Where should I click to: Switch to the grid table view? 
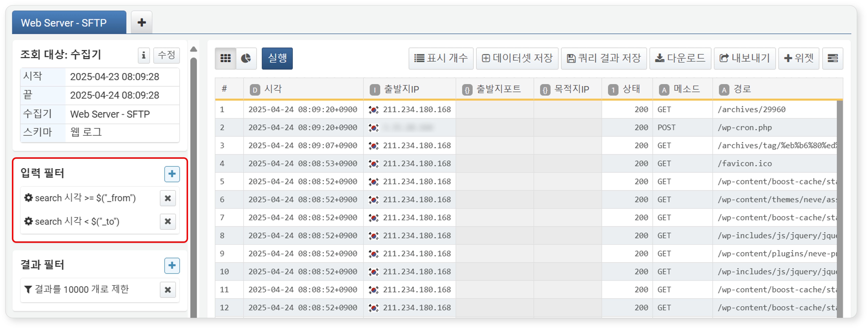tap(225, 58)
